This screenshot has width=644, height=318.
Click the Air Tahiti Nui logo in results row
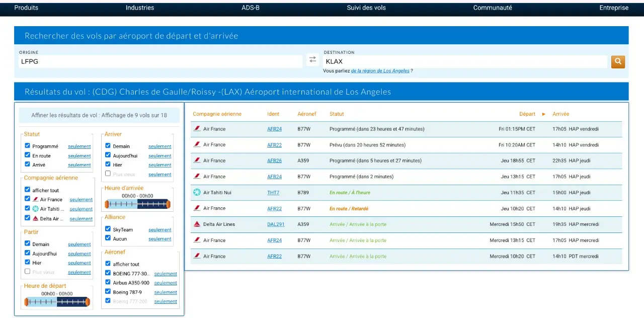point(197,192)
